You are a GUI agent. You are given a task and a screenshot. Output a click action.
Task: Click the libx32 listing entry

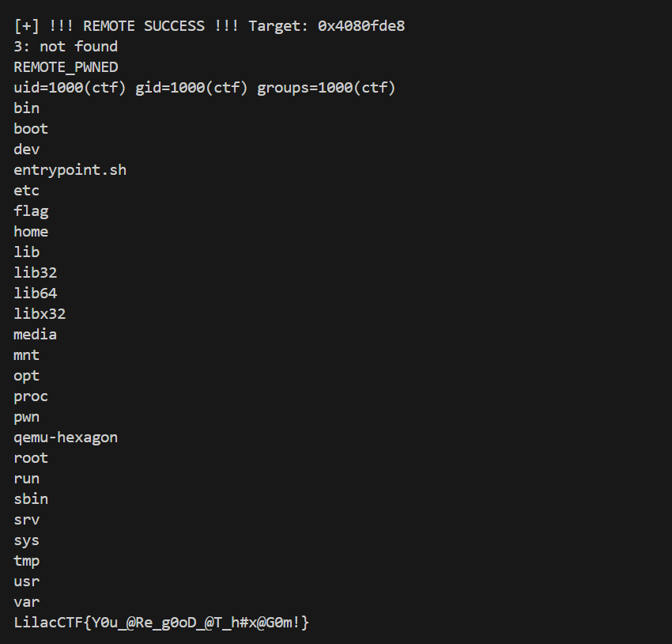pyautogui.click(x=40, y=314)
